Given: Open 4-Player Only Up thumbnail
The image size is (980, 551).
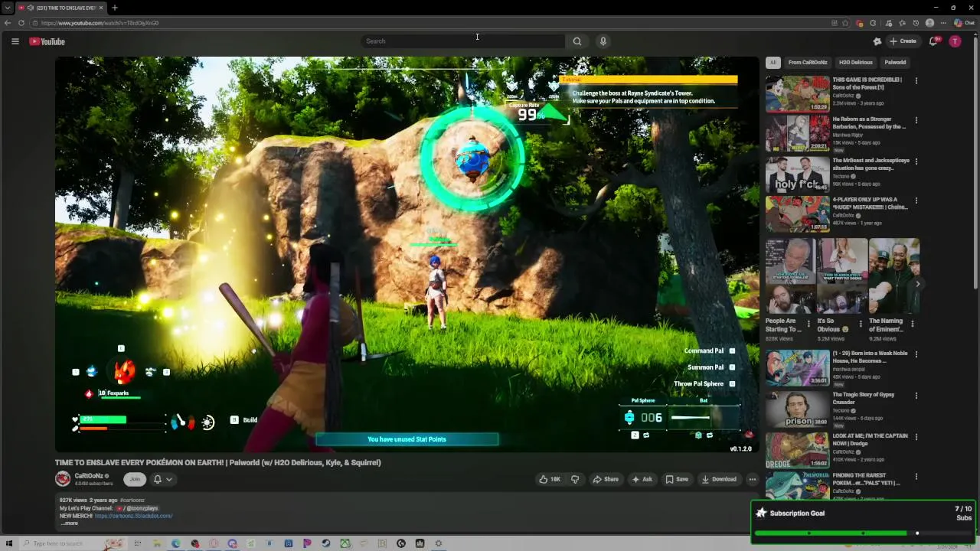Looking at the screenshot, I should tap(797, 214).
